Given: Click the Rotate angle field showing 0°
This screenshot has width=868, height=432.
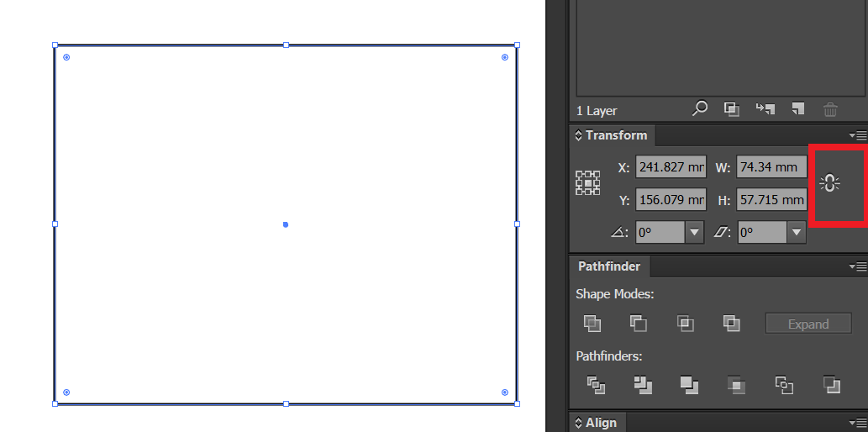Looking at the screenshot, I should pos(660,233).
